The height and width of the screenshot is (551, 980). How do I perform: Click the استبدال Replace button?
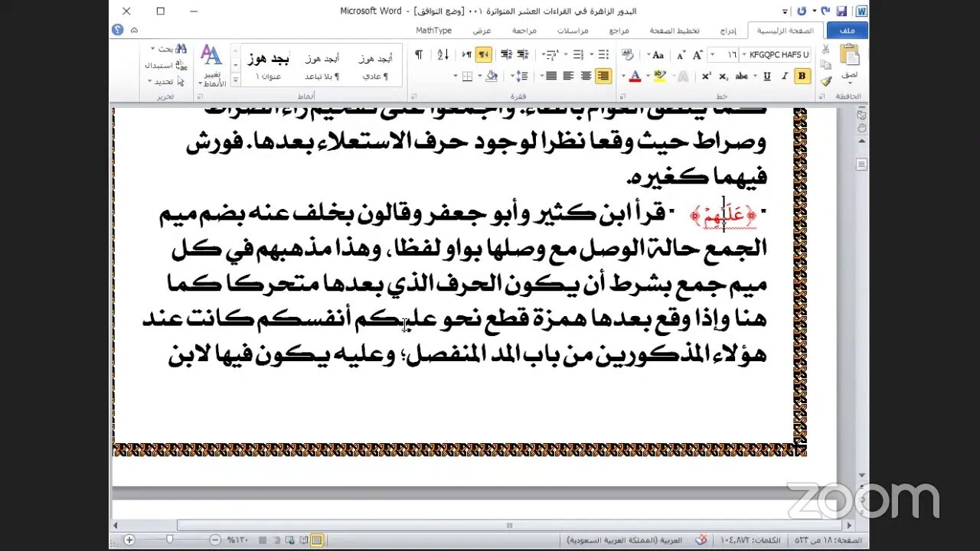[x=165, y=65]
